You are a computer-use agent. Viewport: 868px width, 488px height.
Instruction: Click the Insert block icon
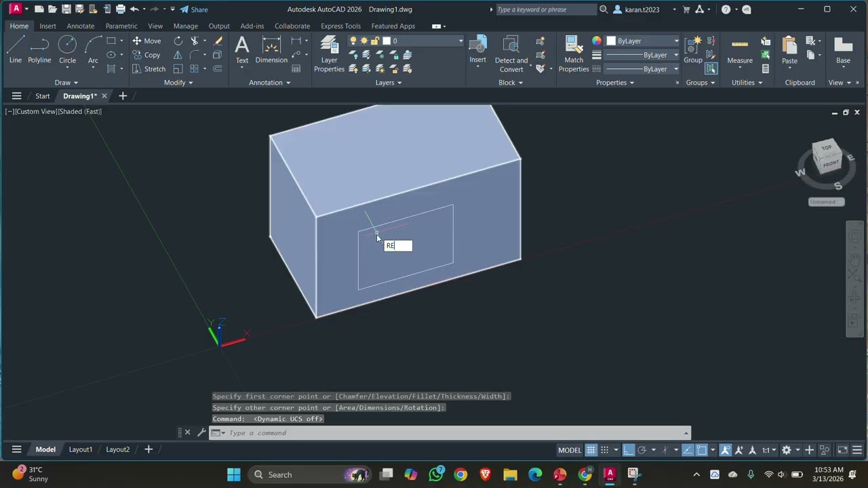tap(477, 50)
